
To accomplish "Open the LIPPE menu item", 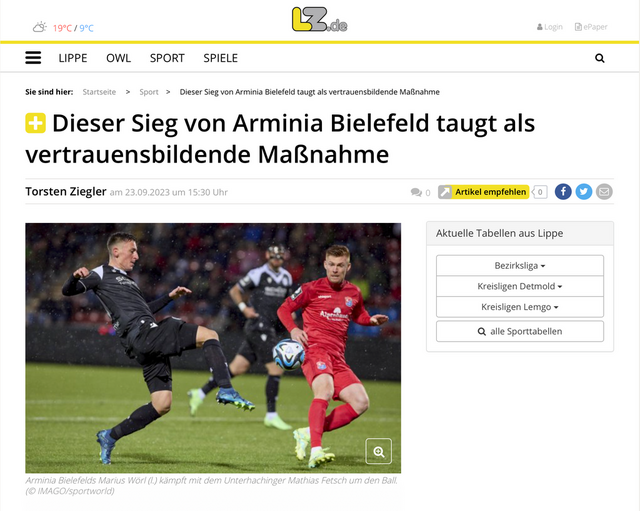I will (x=73, y=58).
